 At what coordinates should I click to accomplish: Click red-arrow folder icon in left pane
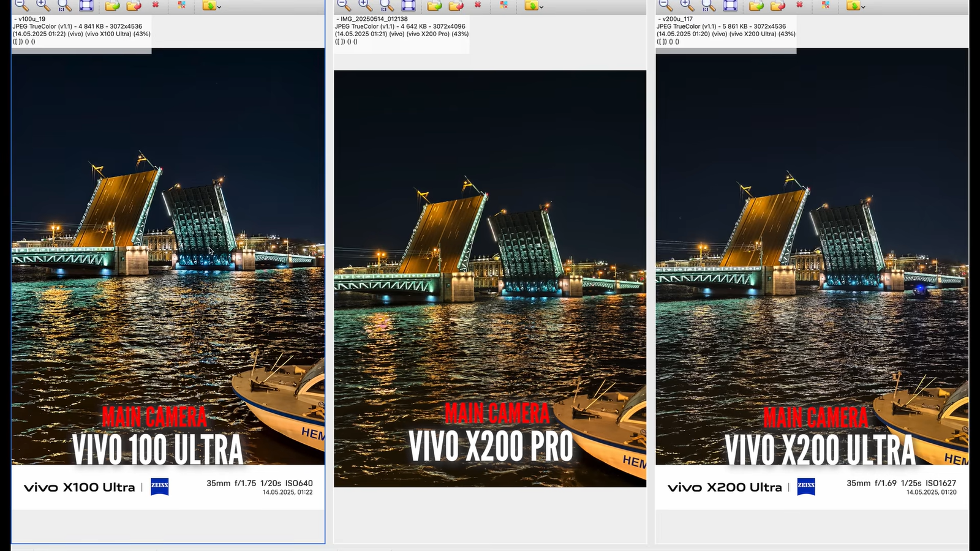(134, 6)
